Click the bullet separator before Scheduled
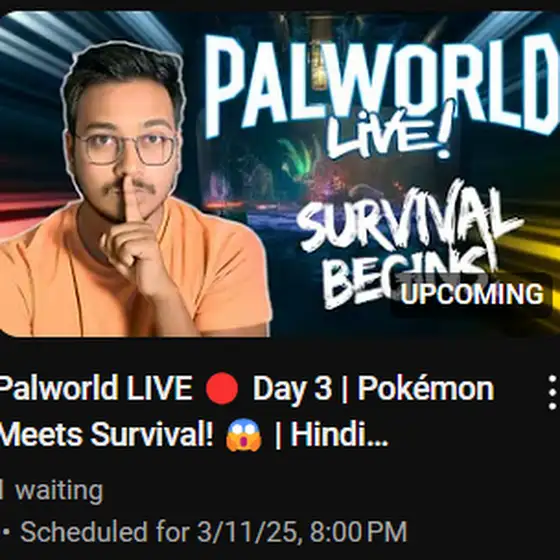Image resolution: width=560 pixels, height=560 pixels. coord(6,532)
